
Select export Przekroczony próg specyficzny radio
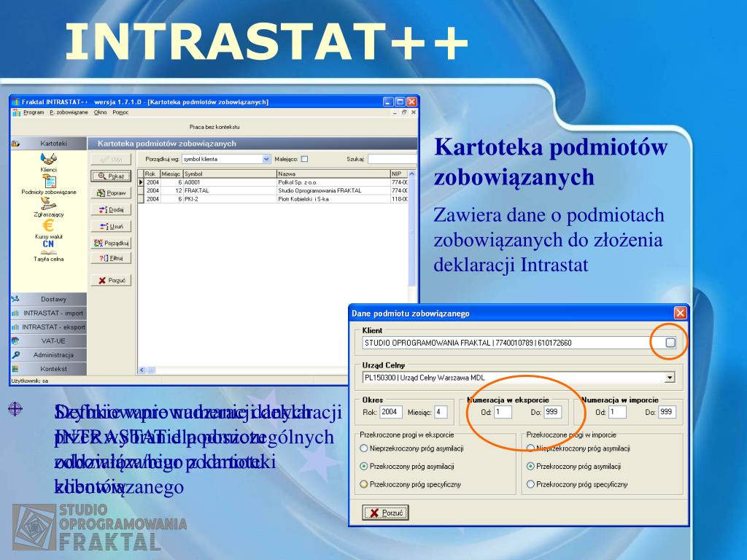pos(363,484)
